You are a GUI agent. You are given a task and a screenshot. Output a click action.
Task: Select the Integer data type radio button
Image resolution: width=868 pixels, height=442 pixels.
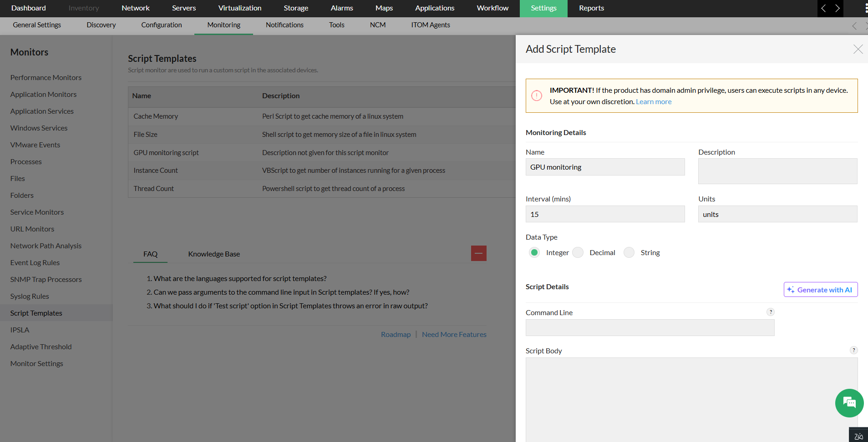click(534, 252)
